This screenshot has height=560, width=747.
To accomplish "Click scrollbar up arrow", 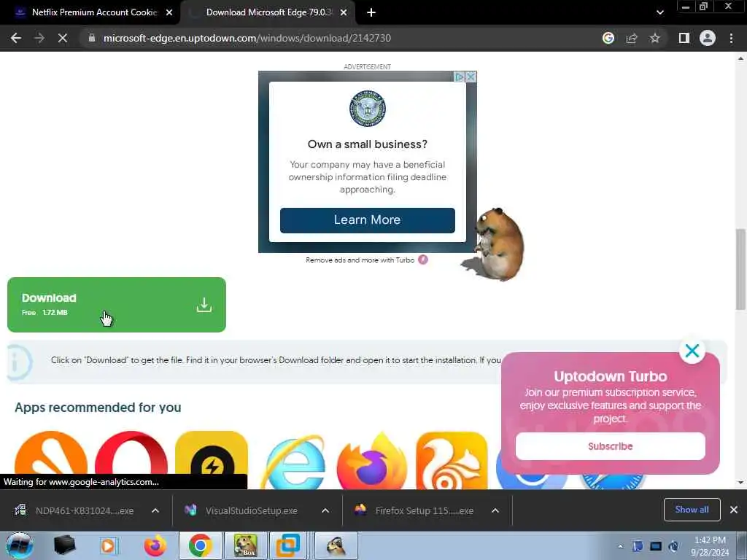I will 740,58.
